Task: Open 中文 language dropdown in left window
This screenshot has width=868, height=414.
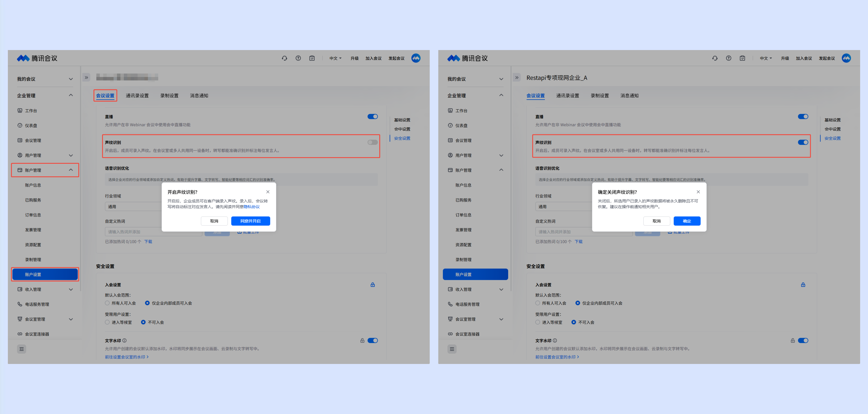Action: [335, 58]
